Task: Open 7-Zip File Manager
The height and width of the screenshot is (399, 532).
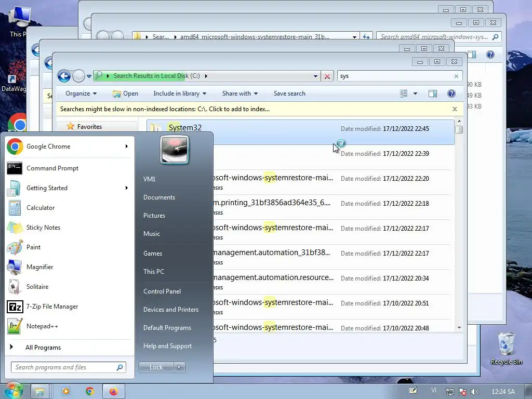Action: point(69,307)
